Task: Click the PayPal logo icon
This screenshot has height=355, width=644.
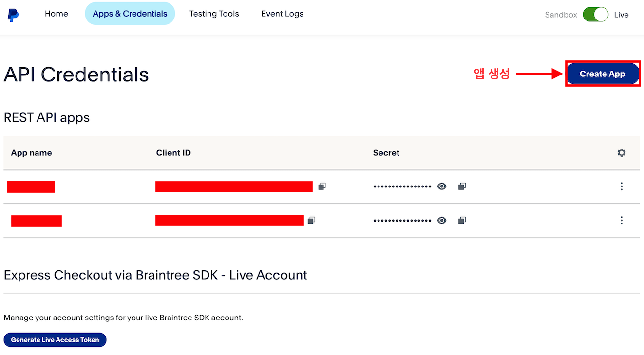Action: [13, 15]
